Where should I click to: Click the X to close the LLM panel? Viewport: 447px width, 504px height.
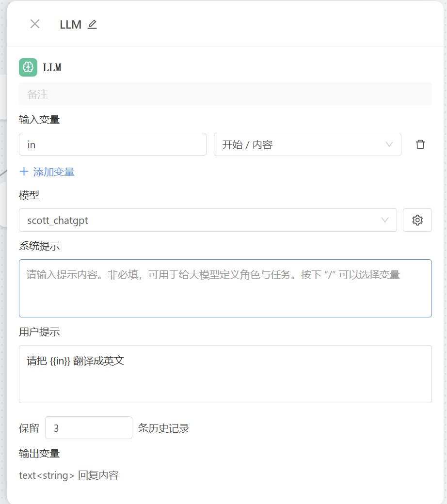click(34, 24)
